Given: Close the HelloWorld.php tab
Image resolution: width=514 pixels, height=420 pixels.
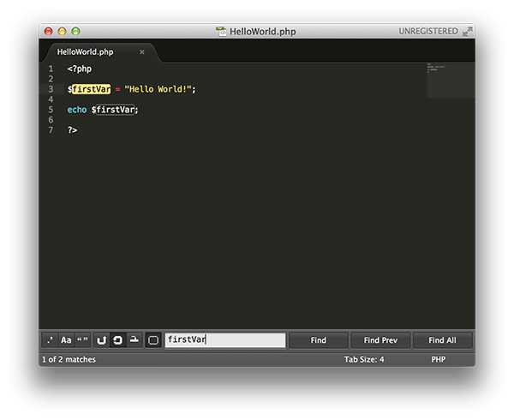Looking at the screenshot, I should coord(142,52).
